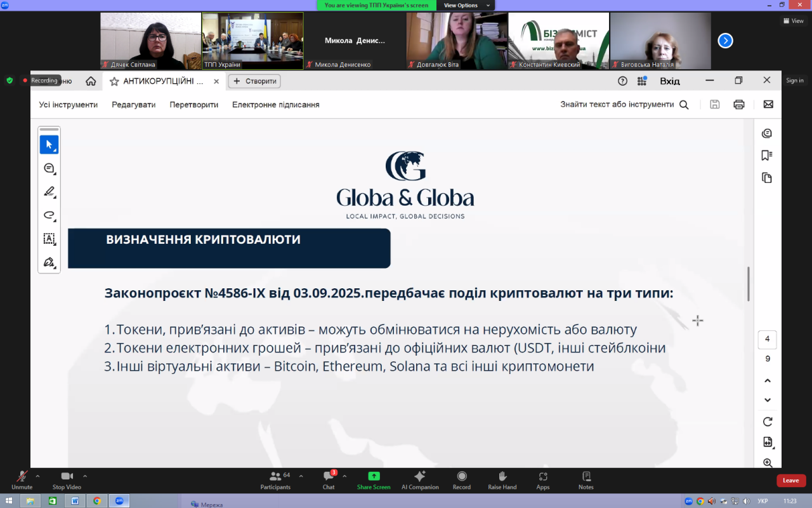The height and width of the screenshot is (508, 812).
Task: Toggle the Raise Hand control
Action: point(502,480)
